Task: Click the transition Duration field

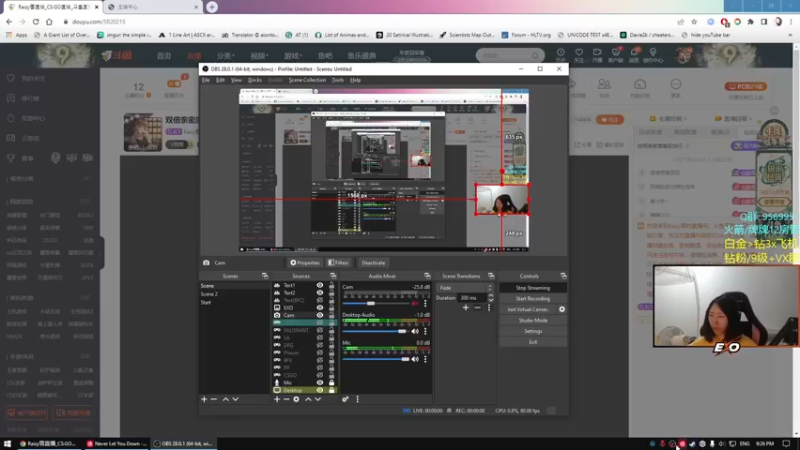Action: (x=472, y=297)
